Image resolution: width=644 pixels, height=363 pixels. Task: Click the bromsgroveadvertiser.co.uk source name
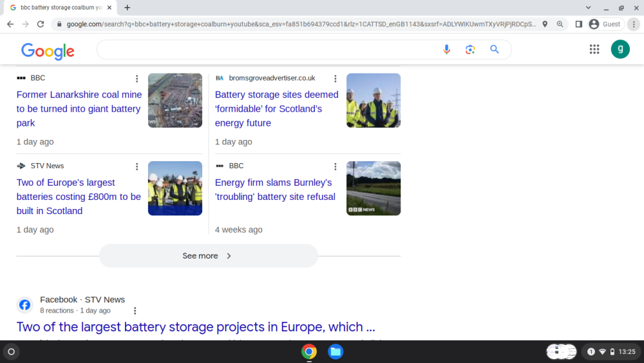tap(272, 78)
